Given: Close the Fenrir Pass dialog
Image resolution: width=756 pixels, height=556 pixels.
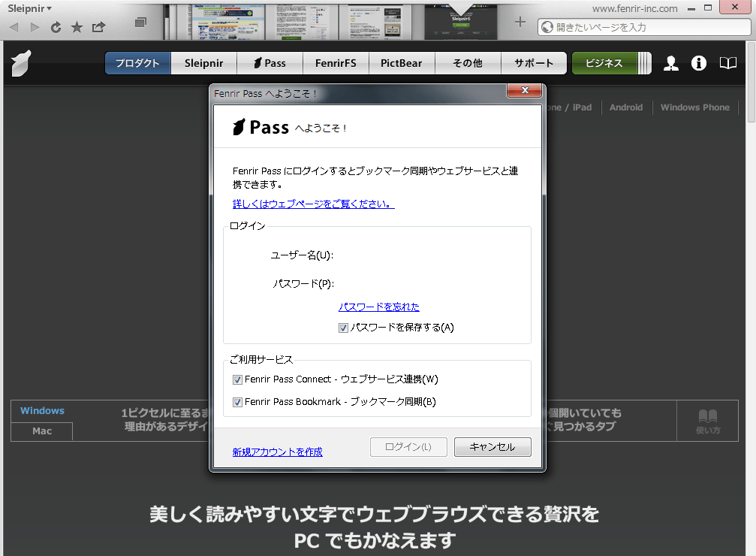Looking at the screenshot, I should [x=525, y=90].
